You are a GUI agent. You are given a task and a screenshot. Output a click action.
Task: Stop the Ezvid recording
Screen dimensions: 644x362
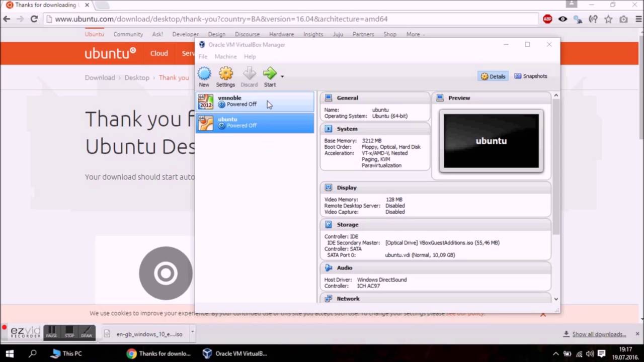pos(69,332)
